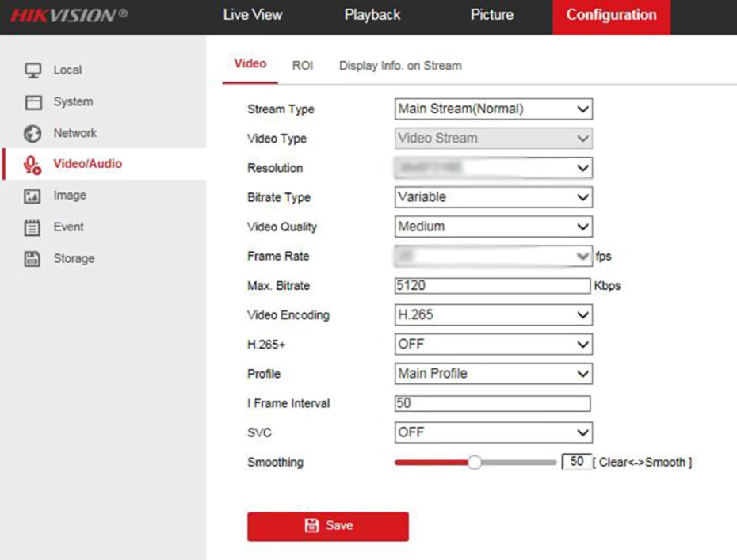Image resolution: width=737 pixels, height=560 pixels.
Task: Open Event settings in sidebar
Action: (x=69, y=227)
